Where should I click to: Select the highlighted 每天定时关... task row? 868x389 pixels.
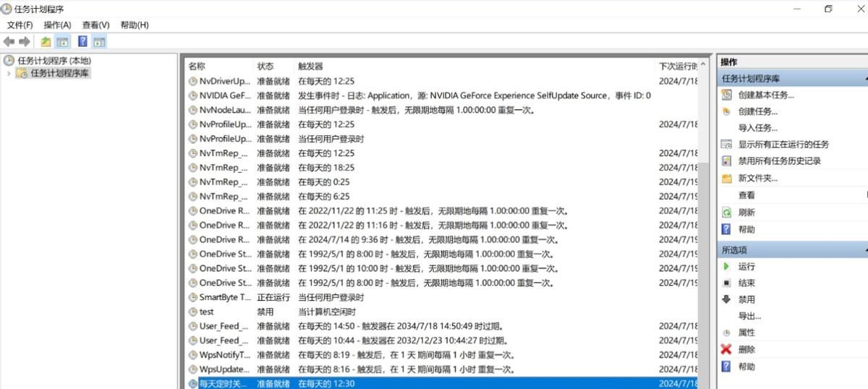pyautogui.click(x=441, y=383)
